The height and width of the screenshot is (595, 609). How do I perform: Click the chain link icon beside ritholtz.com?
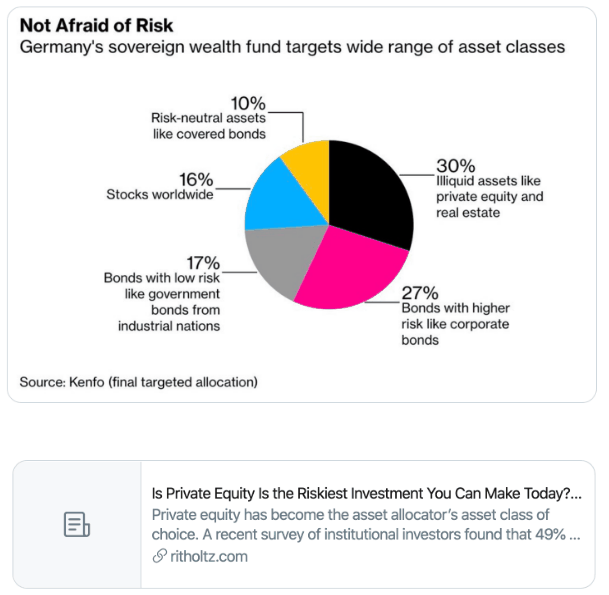tap(160, 556)
